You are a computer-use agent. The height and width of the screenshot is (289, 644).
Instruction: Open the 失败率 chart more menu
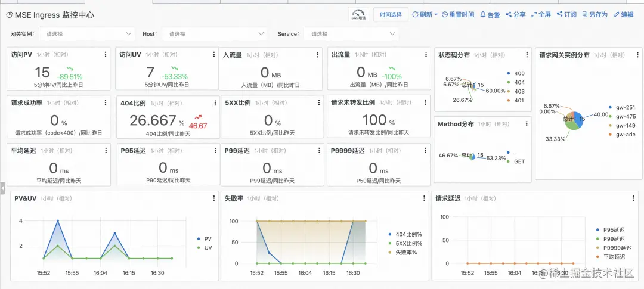(424, 198)
